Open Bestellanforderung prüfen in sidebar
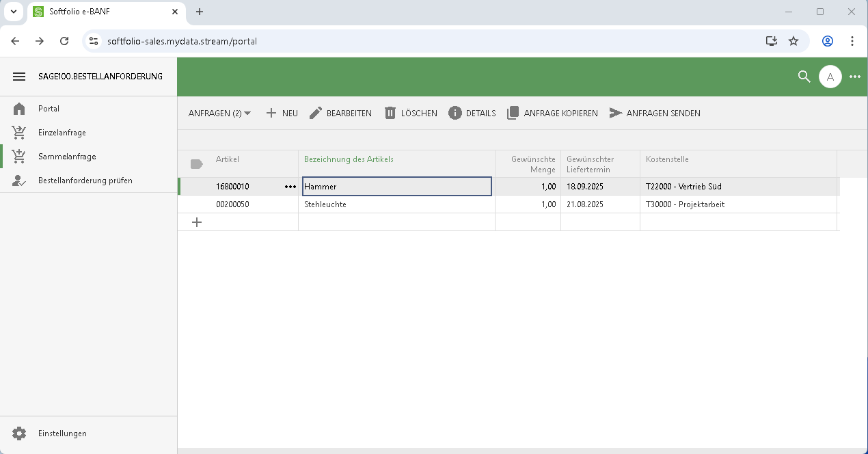Viewport: 868px width, 454px height. tap(85, 181)
